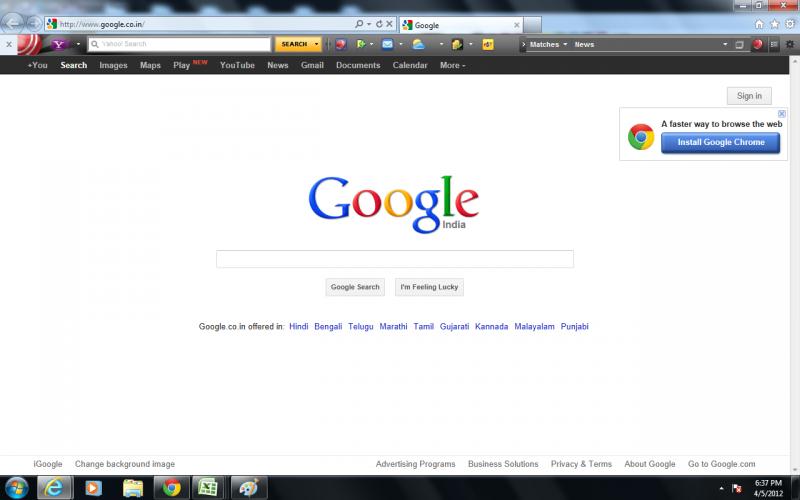This screenshot has width=800, height=500.
Task: Click the yellow notes toolbar icon
Action: pyautogui.click(x=457, y=44)
